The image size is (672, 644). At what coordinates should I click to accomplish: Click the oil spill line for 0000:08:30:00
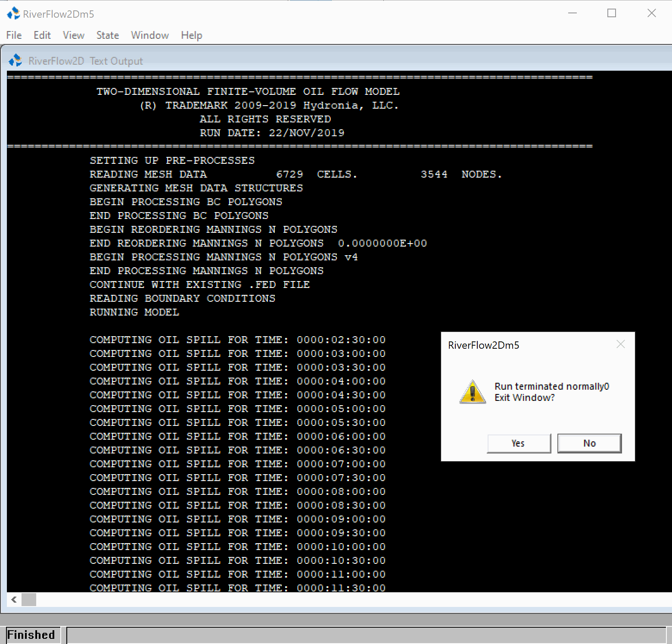(238, 505)
